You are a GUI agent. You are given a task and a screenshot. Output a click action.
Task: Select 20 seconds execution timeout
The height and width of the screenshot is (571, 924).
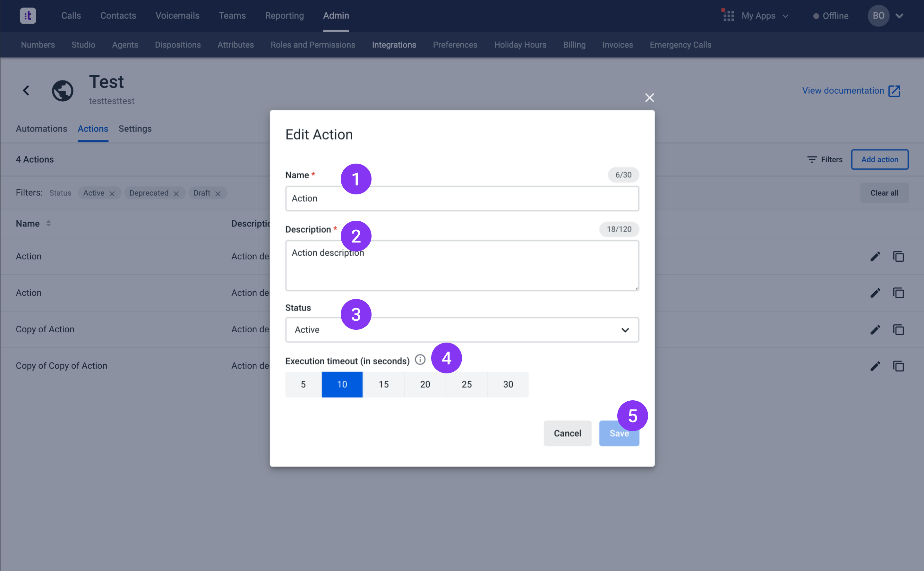(x=425, y=384)
